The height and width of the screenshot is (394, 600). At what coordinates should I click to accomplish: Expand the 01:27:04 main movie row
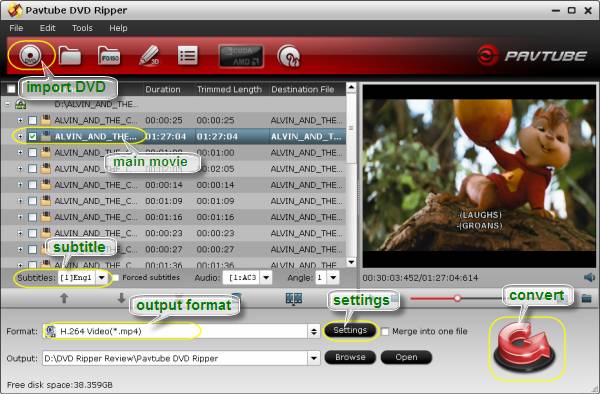pyautogui.click(x=20, y=137)
